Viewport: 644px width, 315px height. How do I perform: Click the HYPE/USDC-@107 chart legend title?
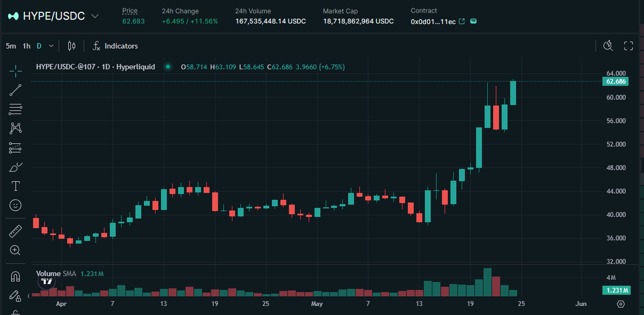tap(96, 67)
